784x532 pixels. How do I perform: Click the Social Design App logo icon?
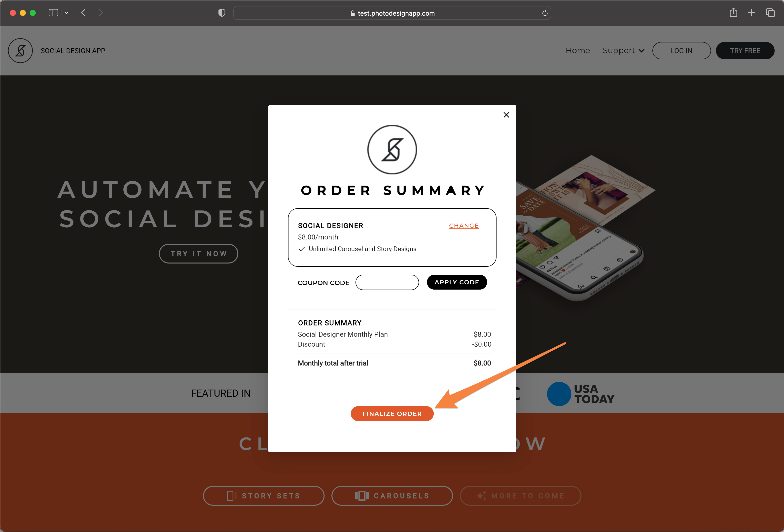21,50
